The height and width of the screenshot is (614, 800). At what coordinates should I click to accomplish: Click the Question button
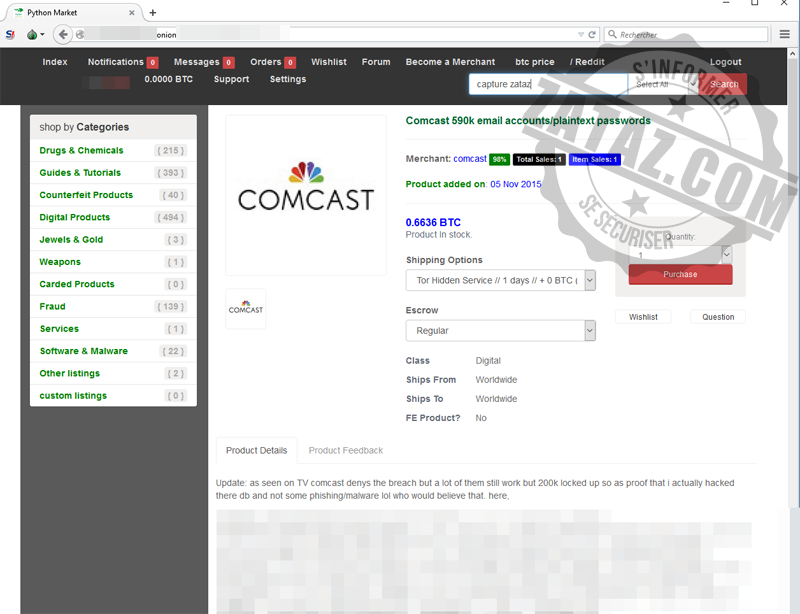[x=718, y=317]
